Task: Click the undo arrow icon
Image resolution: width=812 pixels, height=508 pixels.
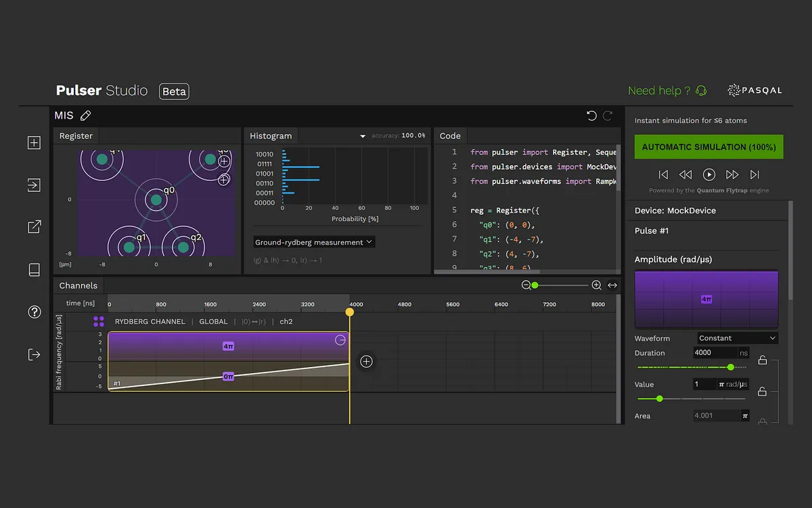Action: click(x=591, y=116)
